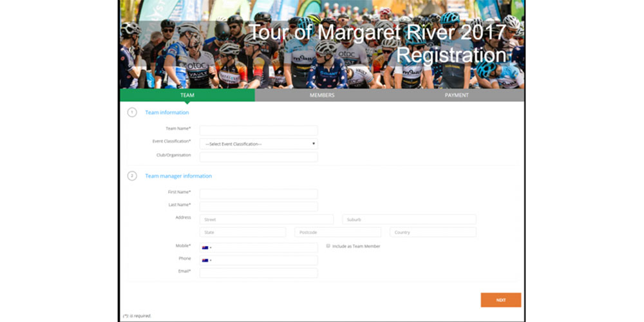Click the step 2 circle icon
The height and width of the screenshot is (322, 644).
pyautogui.click(x=132, y=176)
